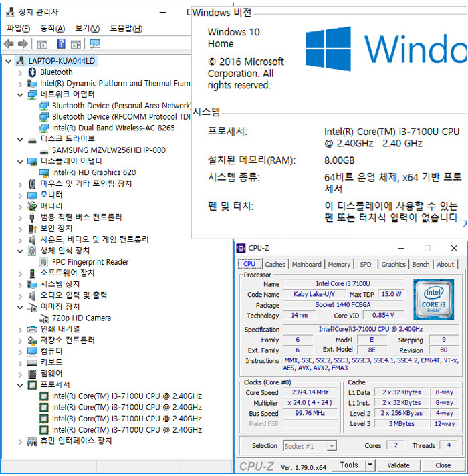Click the show/hide console tree toolbar icon

tap(42, 44)
